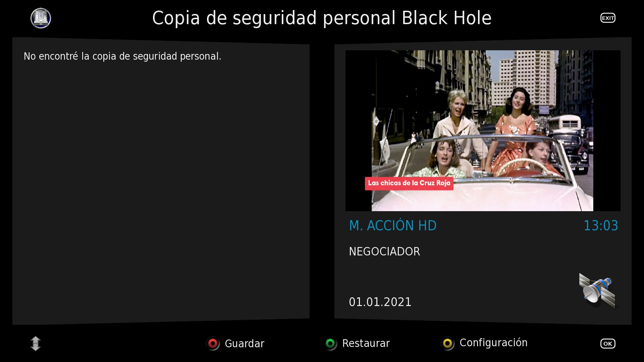Click the NEGOCIADOR program title

(x=384, y=251)
